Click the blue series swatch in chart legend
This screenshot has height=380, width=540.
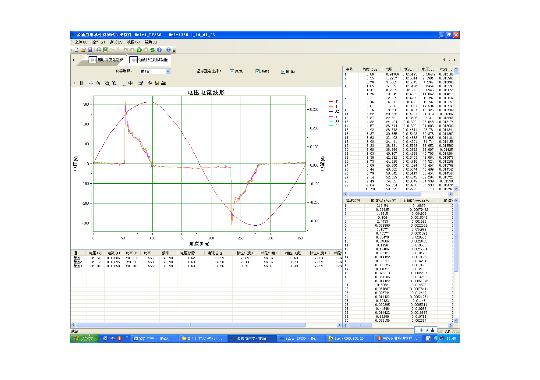pos(331,112)
